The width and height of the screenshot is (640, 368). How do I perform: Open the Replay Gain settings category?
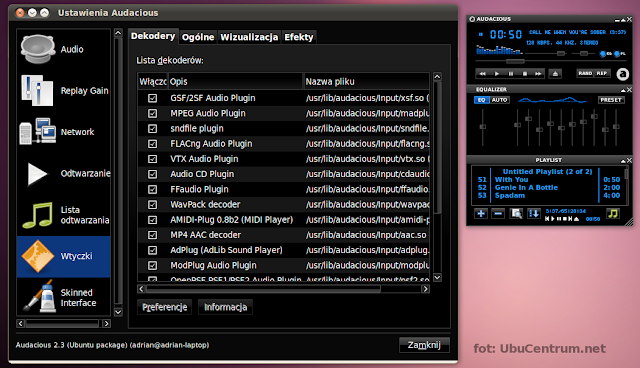(64, 91)
